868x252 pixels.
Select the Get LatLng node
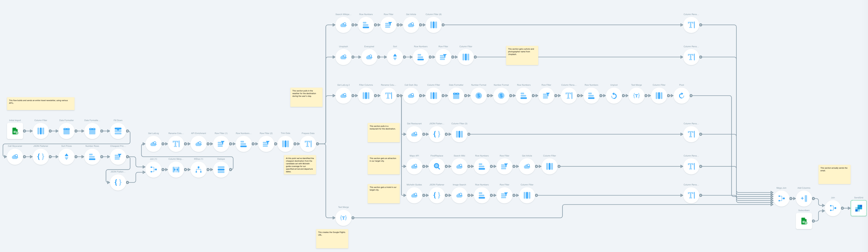(153, 144)
